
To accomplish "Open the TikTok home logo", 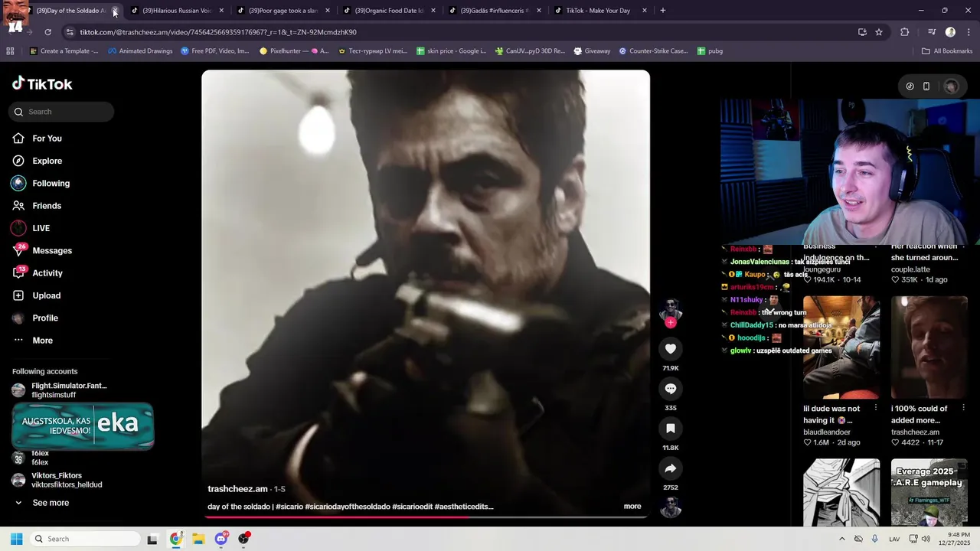I will point(42,83).
